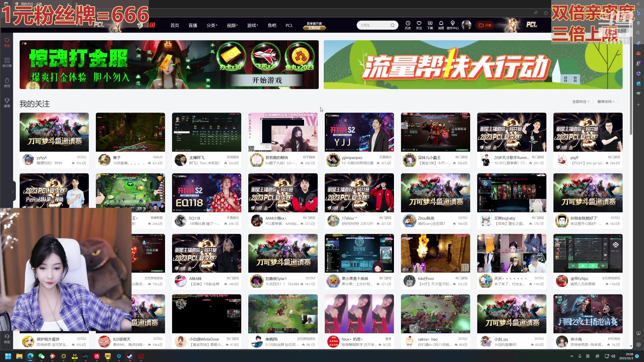Open the 历史 (history) icon
The height and width of the screenshot is (362, 644).
(x=408, y=25)
